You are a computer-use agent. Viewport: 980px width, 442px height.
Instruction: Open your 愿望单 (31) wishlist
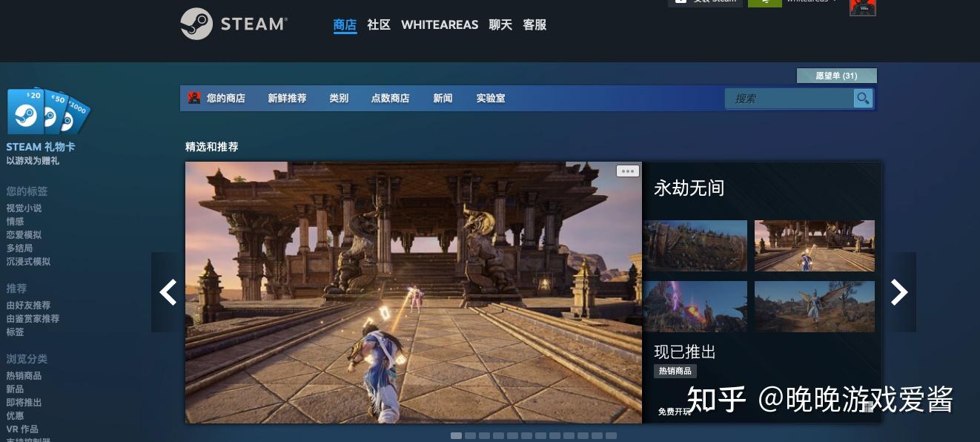[837, 76]
